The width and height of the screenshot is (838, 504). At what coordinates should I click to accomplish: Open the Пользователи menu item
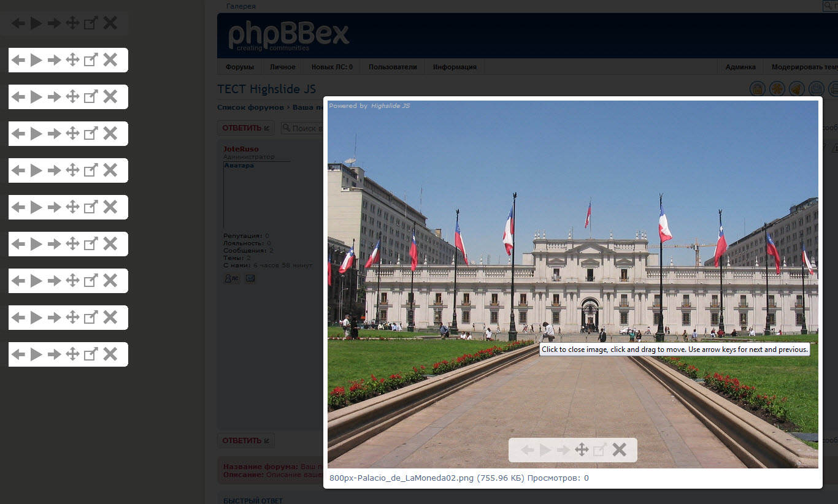(x=393, y=67)
